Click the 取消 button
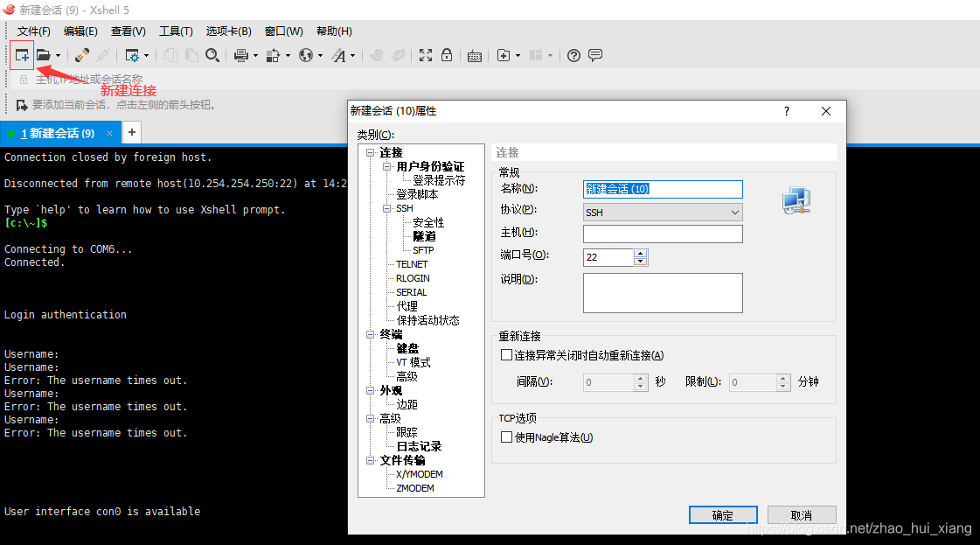 pyautogui.click(x=802, y=515)
